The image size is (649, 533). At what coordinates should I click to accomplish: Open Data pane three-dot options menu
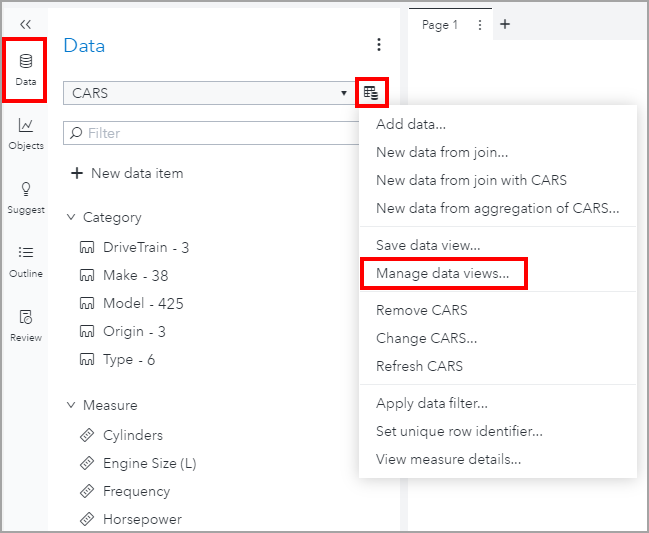[379, 45]
